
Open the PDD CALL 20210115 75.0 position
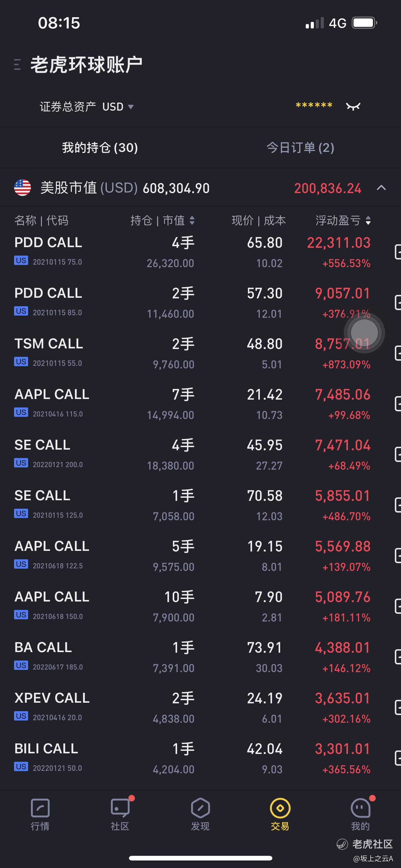193,252
